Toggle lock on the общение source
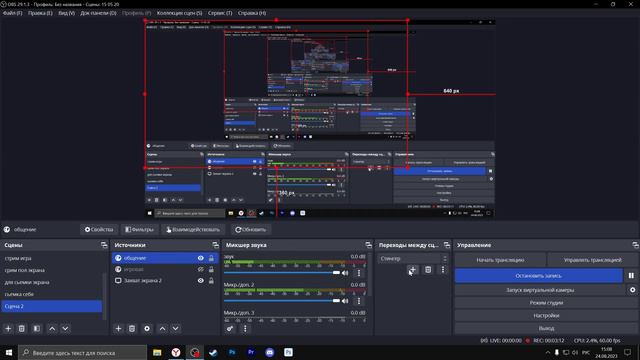The width and height of the screenshot is (640, 360). pyautogui.click(x=211, y=258)
